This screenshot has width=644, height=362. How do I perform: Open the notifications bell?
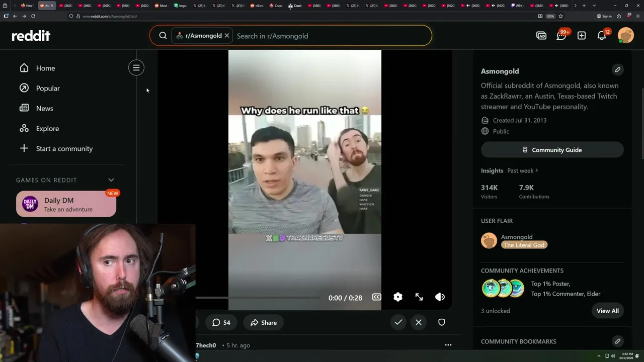point(602,36)
